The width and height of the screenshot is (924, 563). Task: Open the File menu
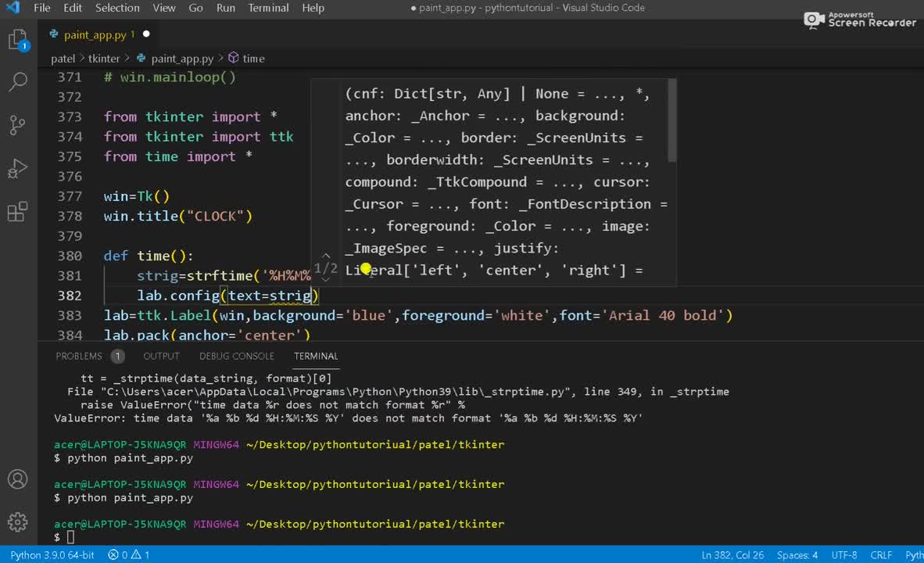(x=42, y=8)
